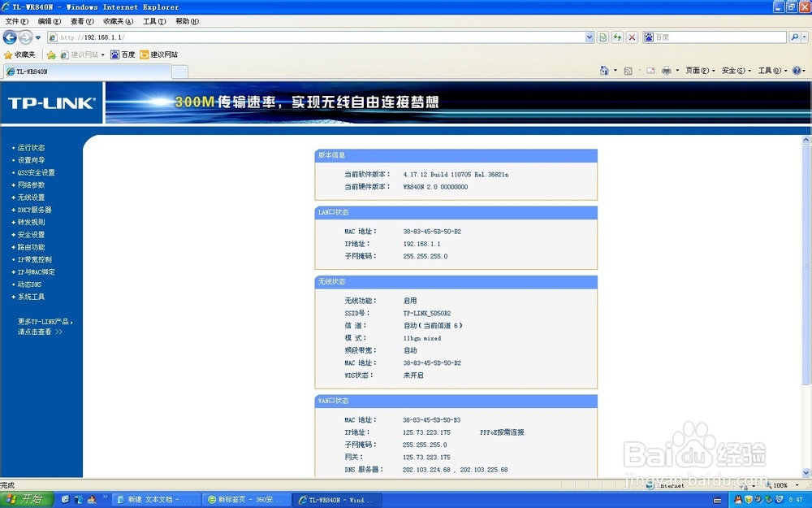Open 新建 文本文档 taskbar window

click(155, 500)
